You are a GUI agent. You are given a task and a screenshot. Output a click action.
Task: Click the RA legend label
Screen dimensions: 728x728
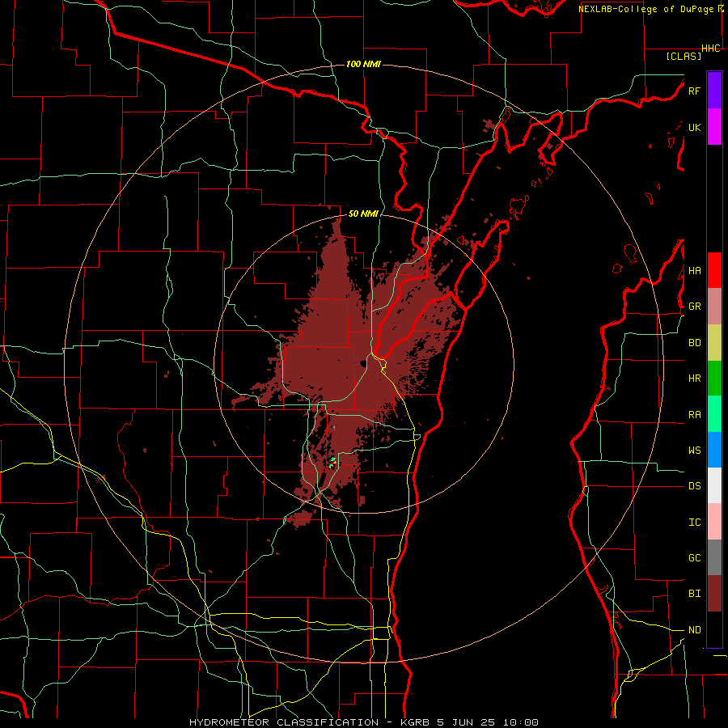[694, 415]
